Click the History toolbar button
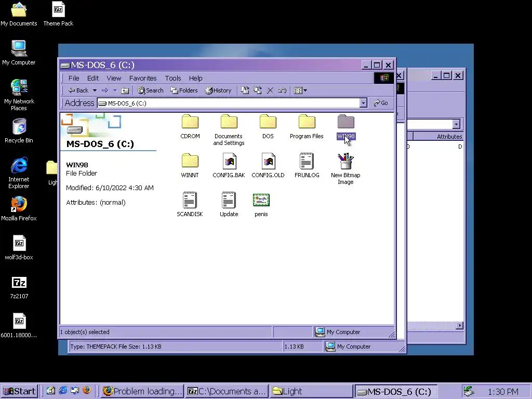 (x=218, y=90)
